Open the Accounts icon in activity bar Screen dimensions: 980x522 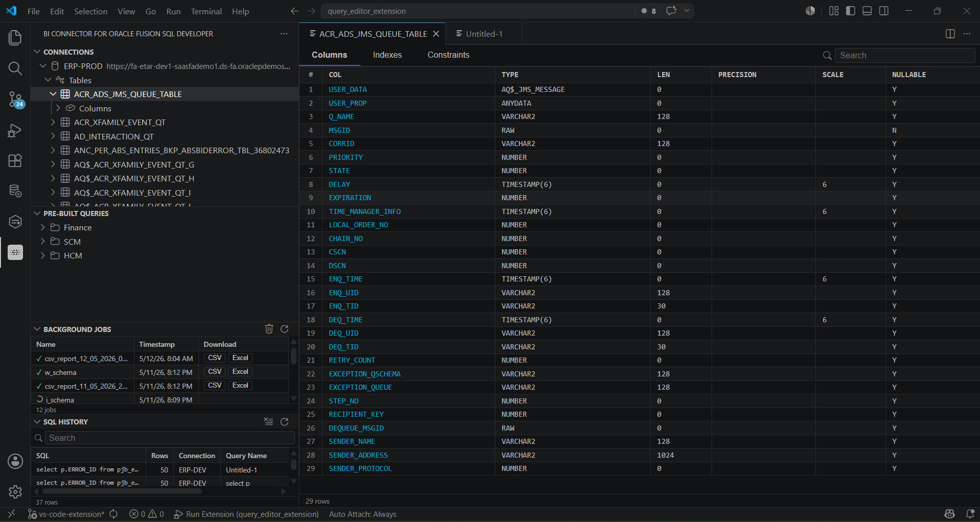coord(15,461)
